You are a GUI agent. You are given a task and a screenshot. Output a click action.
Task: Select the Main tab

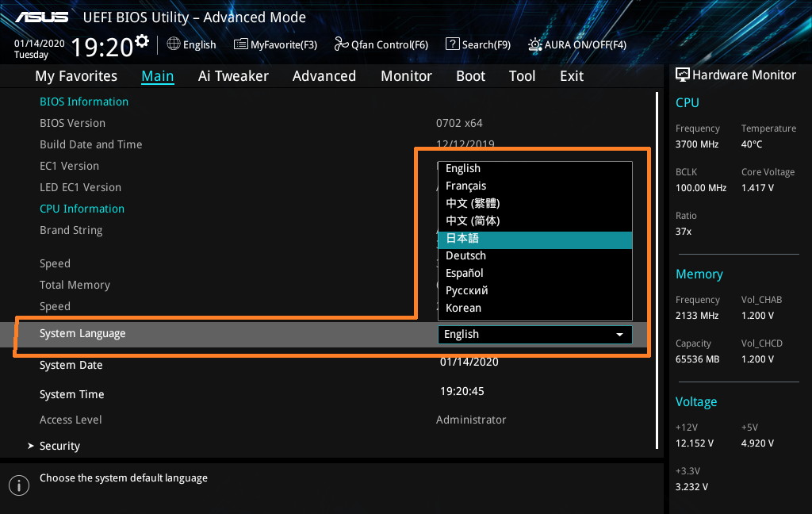[158, 76]
